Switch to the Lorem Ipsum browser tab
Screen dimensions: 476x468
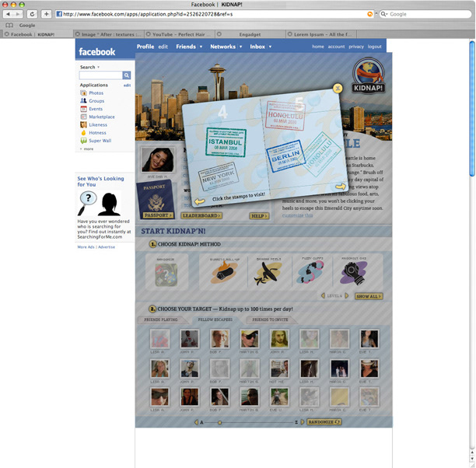coord(321,34)
